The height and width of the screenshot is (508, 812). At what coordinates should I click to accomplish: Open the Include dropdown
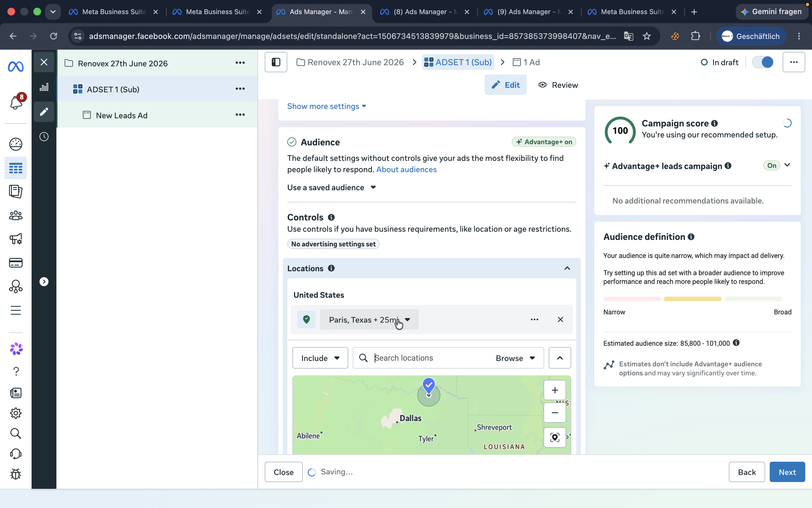tap(320, 358)
